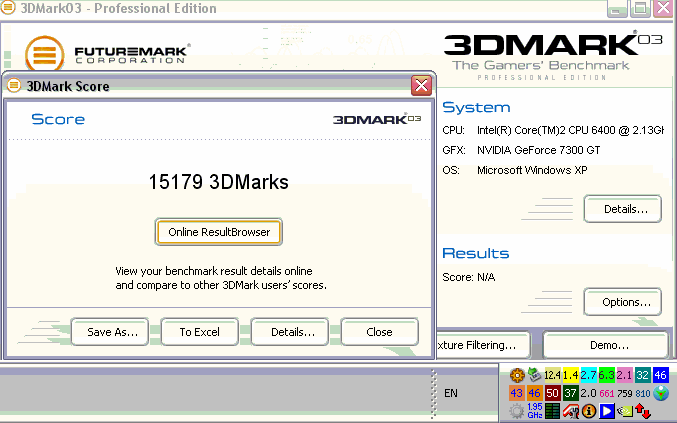Click the red up/down arrows network icon

(x=643, y=411)
